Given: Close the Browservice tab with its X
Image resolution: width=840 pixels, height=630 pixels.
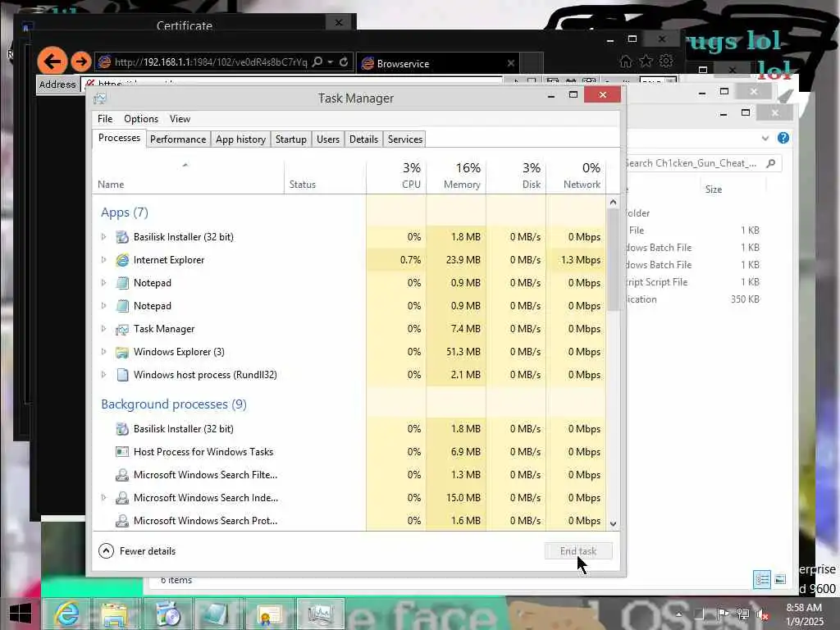Looking at the screenshot, I should [x=510, y=63].
